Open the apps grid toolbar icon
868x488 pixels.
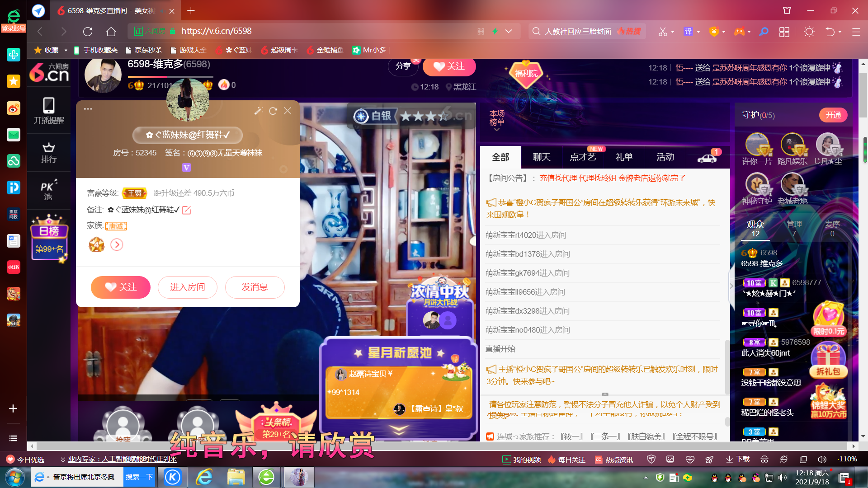[x=784, y=32]
